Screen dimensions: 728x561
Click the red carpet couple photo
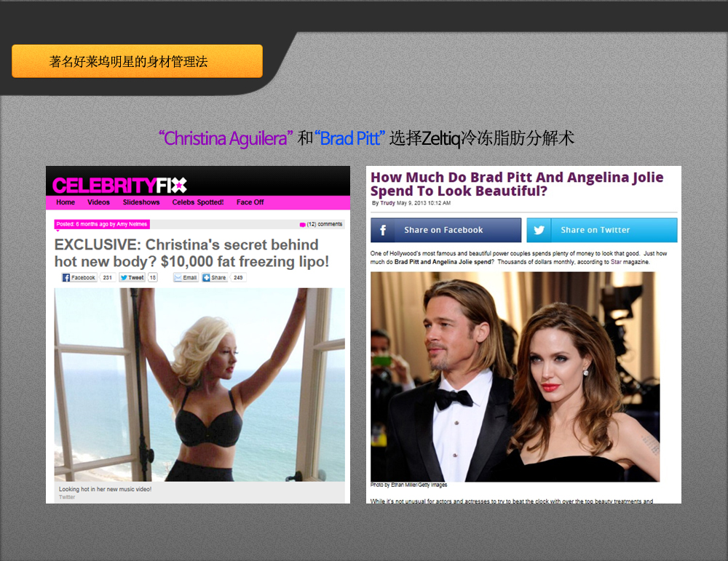pos(515,376)
